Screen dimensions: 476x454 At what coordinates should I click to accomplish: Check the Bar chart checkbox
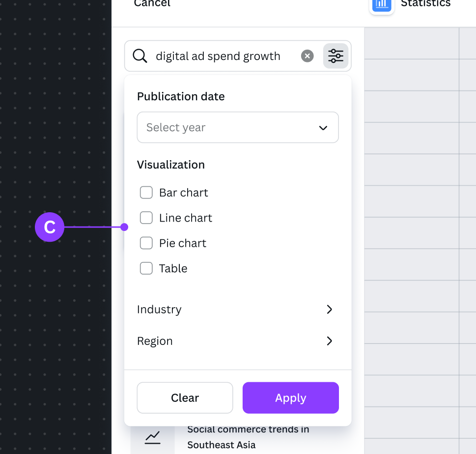146,193
